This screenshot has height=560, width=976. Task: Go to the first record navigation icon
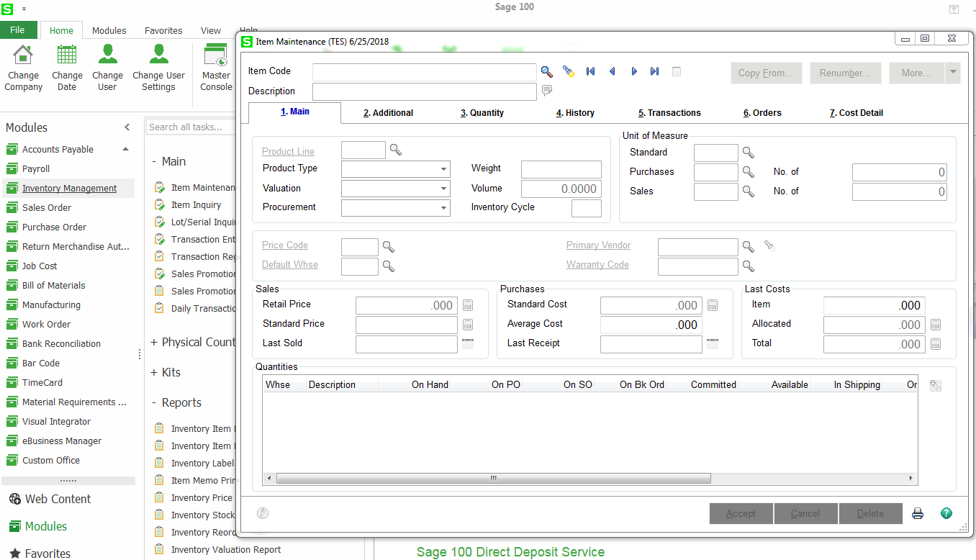point(591,71)
